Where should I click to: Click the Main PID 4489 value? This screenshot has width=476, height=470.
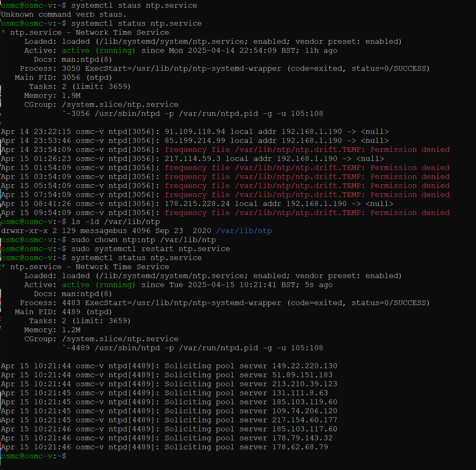(x=71, y=312)
